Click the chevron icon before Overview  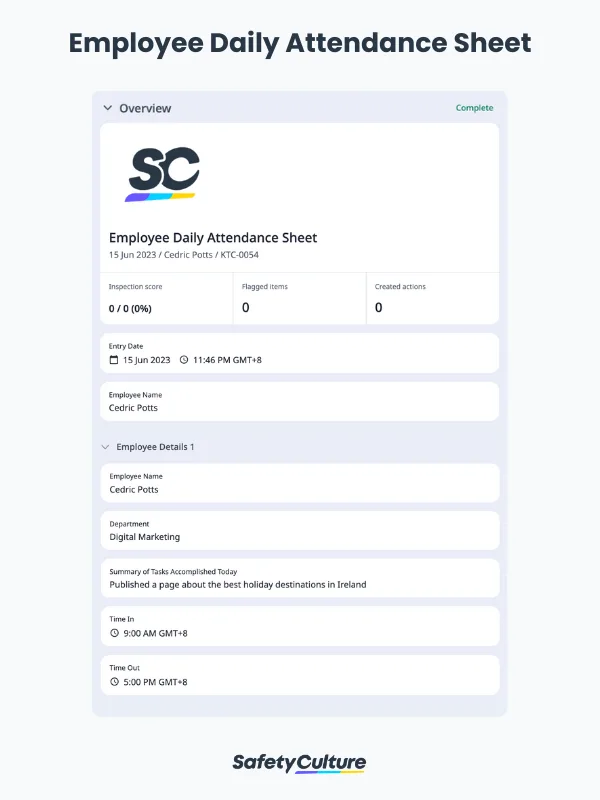click(x=107, y=107)
